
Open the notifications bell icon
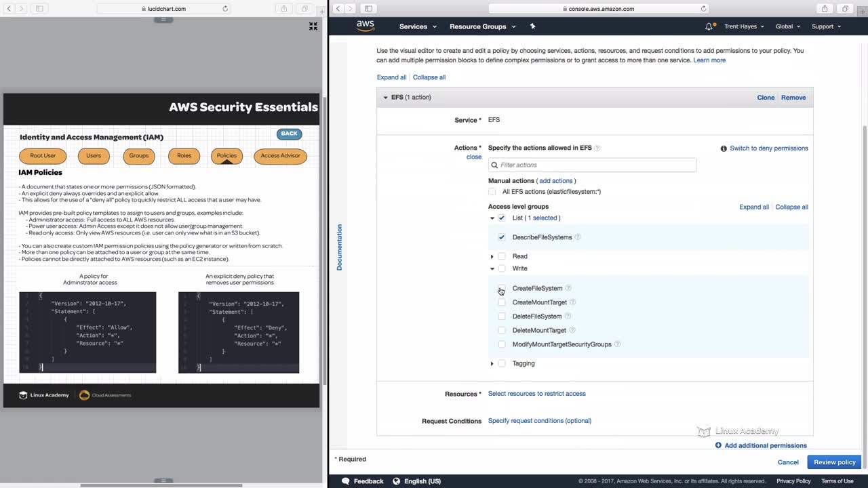pos(709,26)
